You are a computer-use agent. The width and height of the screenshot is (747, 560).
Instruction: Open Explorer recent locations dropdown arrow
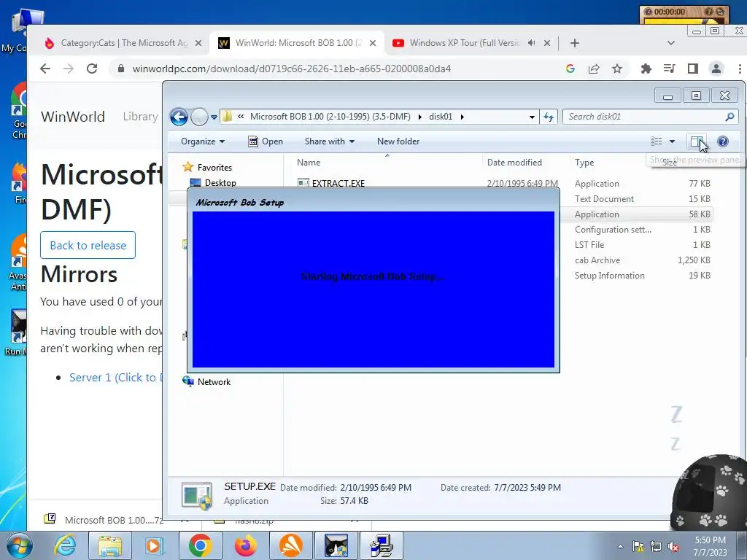pyautogui.click(x=214, y=117)
